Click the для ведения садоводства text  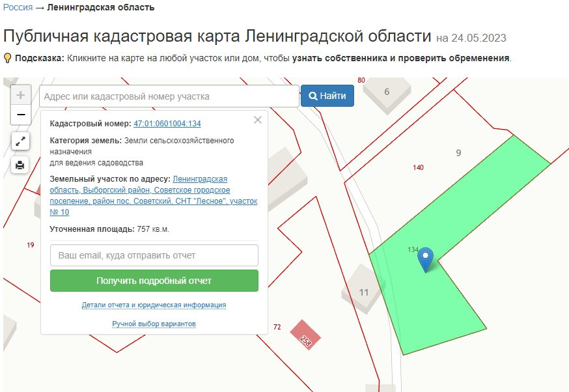point(96,163)
